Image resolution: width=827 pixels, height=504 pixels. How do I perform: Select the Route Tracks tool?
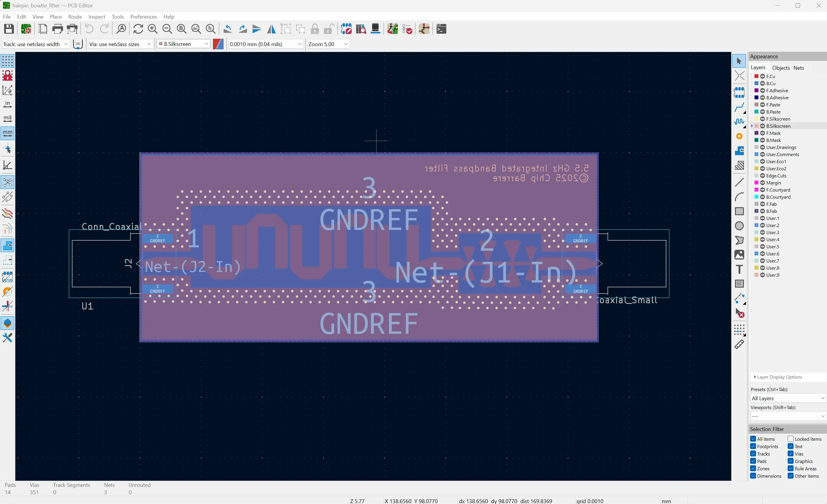point(739,107)
